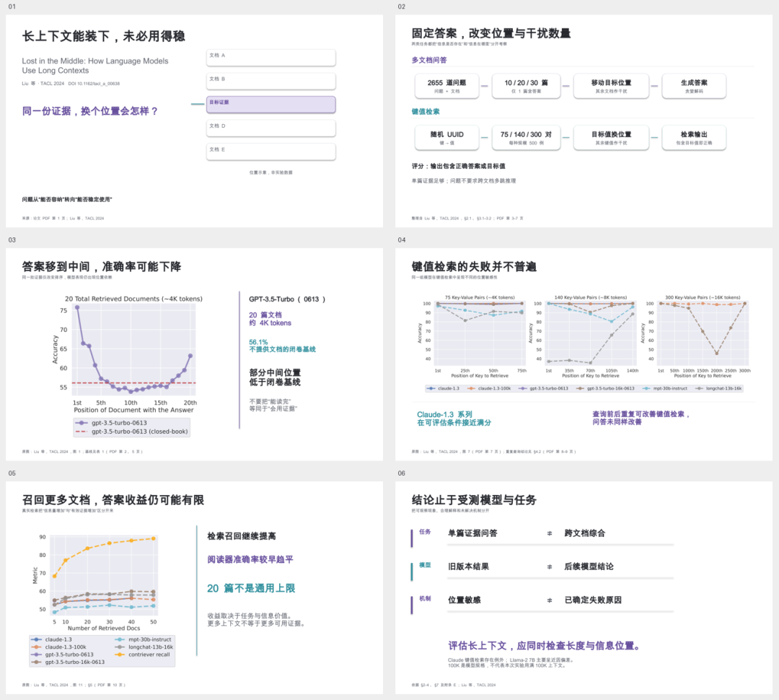779x700 pixels.
Task: Click the teal 20 篇不是通用上限 statement
Action: click(x=251, y=588)
